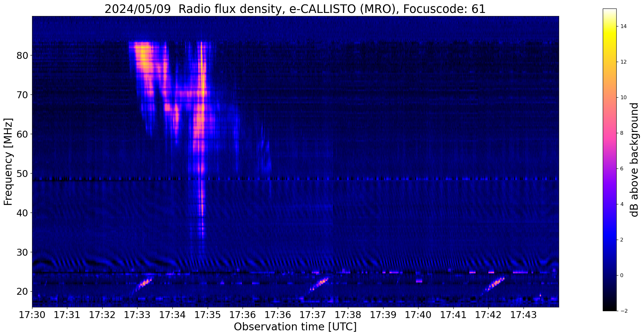Click the 80 tick on the frequency axis
Screen dimensions: 644x336
tap(22, 55)
